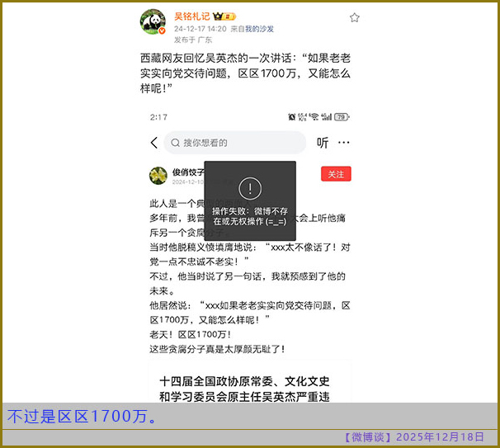Tap the Wi-Fi icon in status bar
This screenshot has width=500, height=448.
[314, 117]
